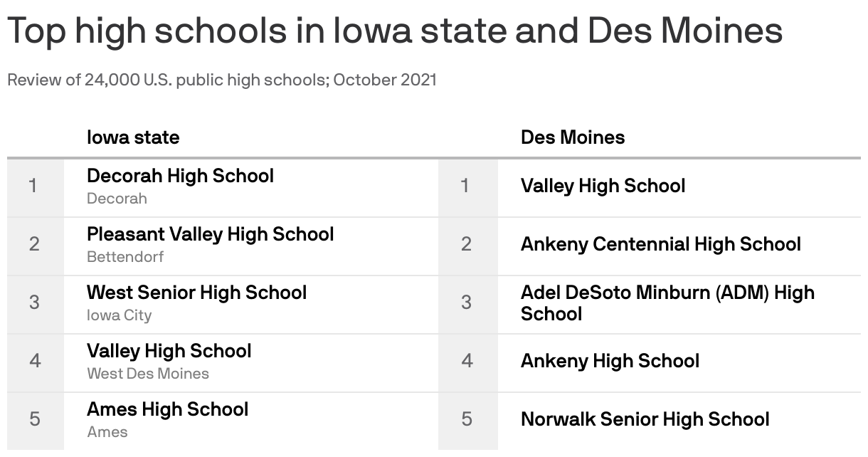Click rank number 5 cell in Des Moines column

pos(467,421)
